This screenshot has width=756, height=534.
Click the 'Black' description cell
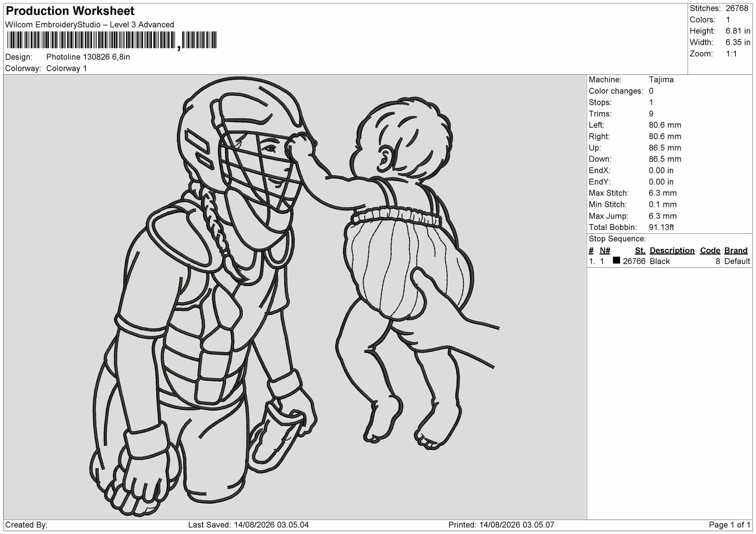click(x=660, y=261)
